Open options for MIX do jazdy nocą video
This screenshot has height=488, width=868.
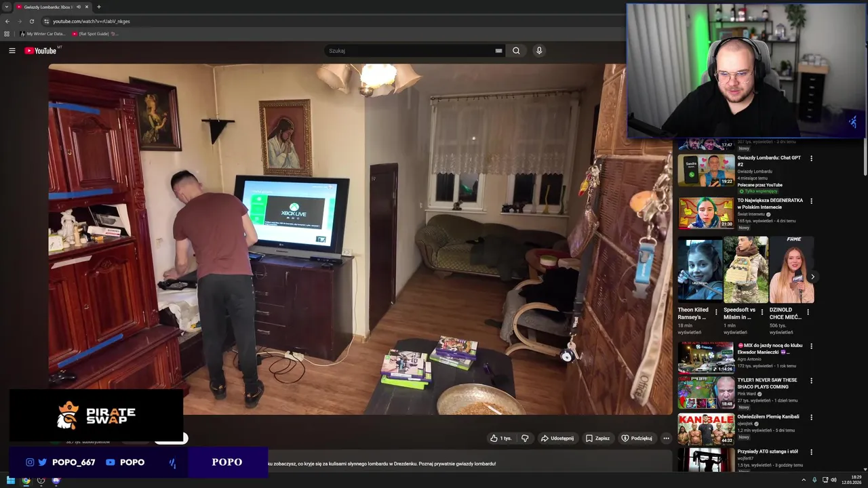click(811, 346)
